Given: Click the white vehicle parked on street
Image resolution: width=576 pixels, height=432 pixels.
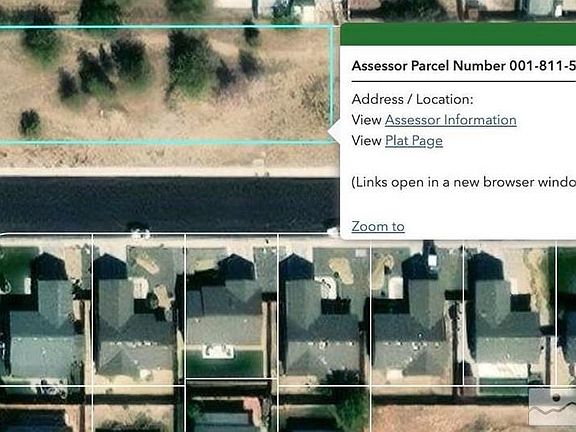Looking at the screenshot, I should [139, 232].
